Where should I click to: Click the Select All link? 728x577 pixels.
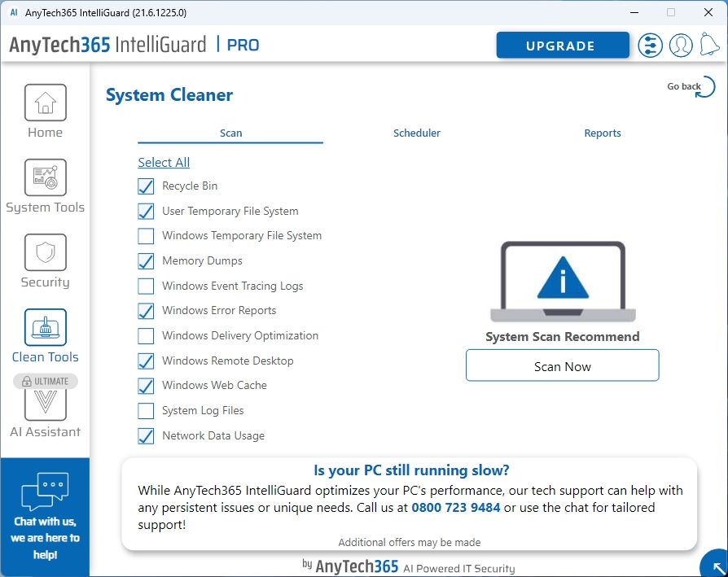coord(164,163)
